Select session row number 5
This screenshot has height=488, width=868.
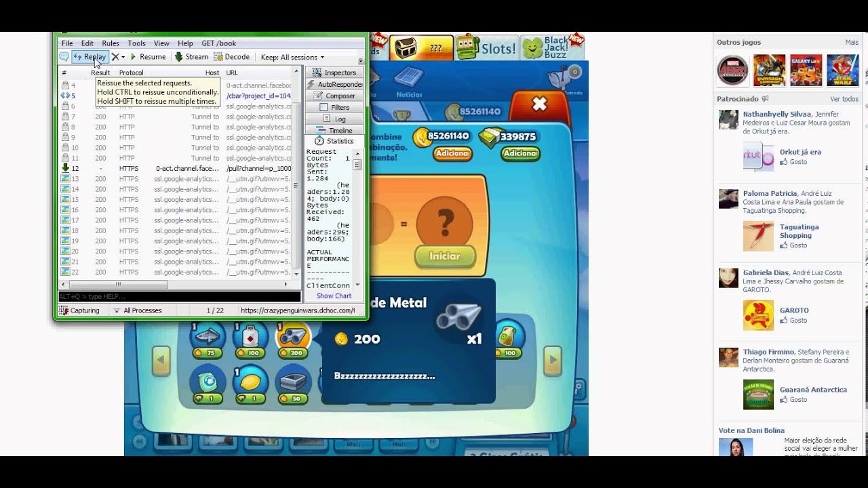point(176,96)
